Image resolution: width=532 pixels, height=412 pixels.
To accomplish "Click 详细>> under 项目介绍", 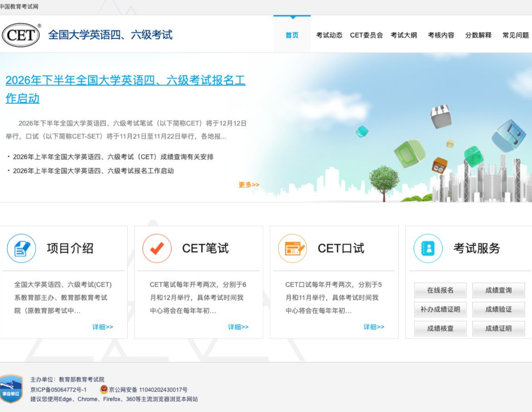I will tap(103, 327).
